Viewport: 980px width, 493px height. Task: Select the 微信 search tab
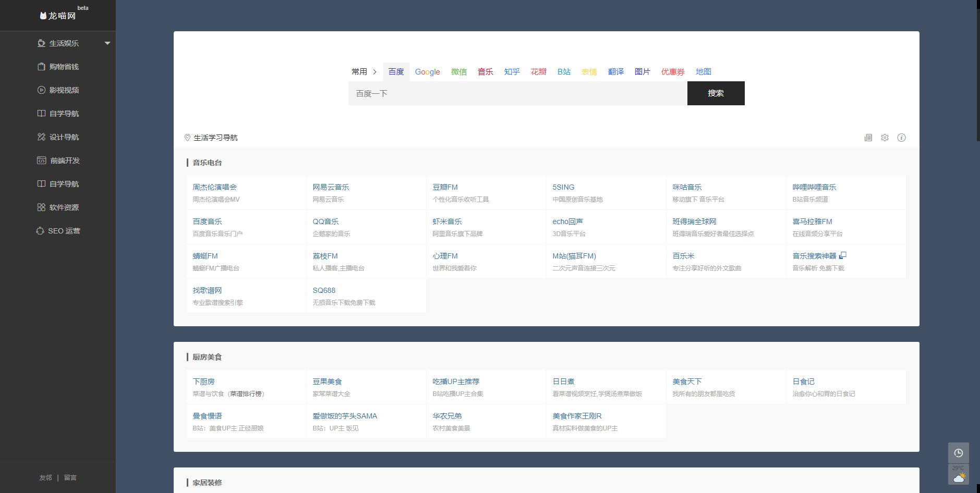(459, 72)
